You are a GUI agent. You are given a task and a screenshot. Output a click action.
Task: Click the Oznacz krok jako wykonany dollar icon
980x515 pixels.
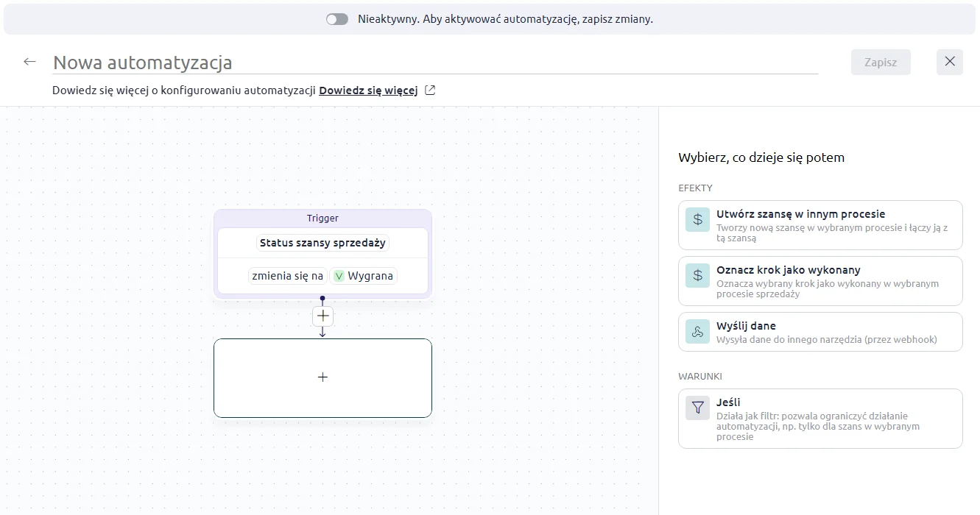[697, 275]
